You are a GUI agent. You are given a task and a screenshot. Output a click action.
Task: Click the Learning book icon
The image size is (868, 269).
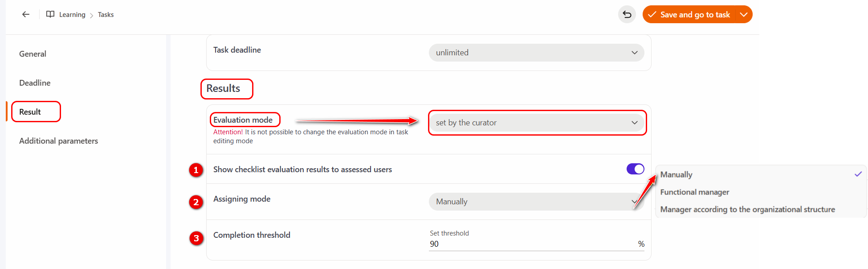pyautogui.click(x=50, y=14)
